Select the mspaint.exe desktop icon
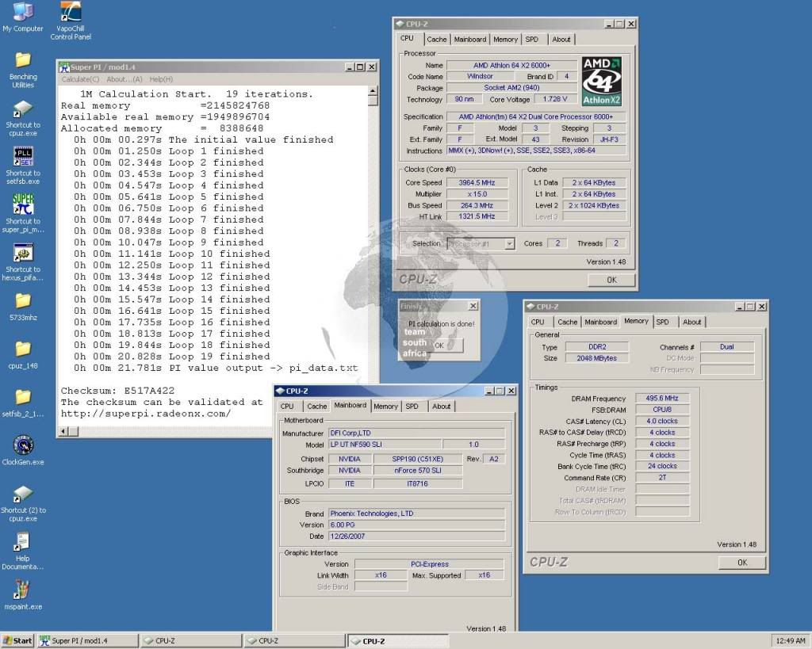Screen dimensions: 812x649 [x=23, y=594]
